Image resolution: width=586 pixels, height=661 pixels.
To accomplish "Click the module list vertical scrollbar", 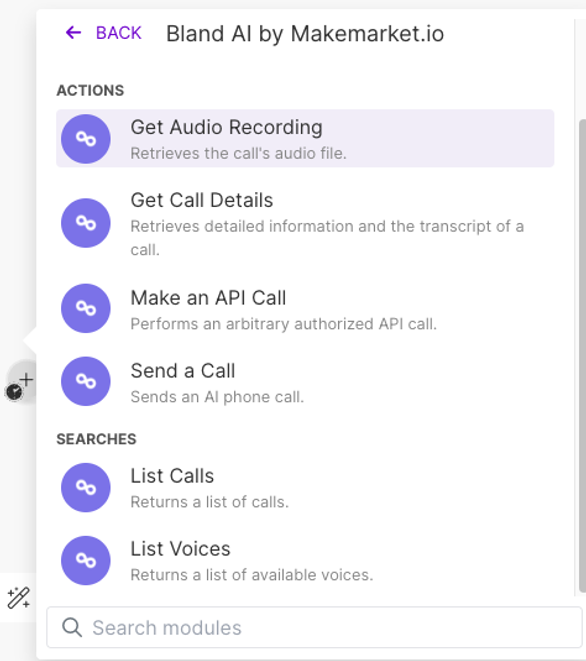I will tap(582, 355).
